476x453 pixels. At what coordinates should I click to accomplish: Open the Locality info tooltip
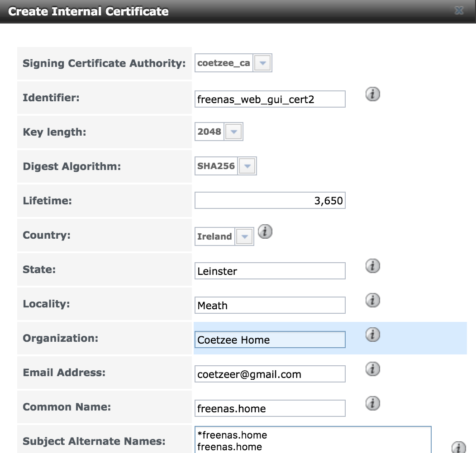click(372, 300)
